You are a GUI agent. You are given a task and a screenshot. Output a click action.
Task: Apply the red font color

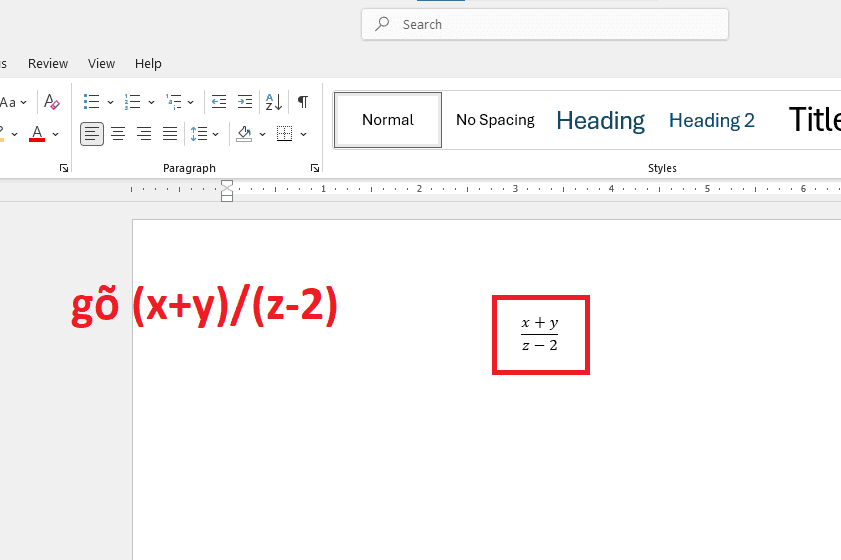pos(37,134)
